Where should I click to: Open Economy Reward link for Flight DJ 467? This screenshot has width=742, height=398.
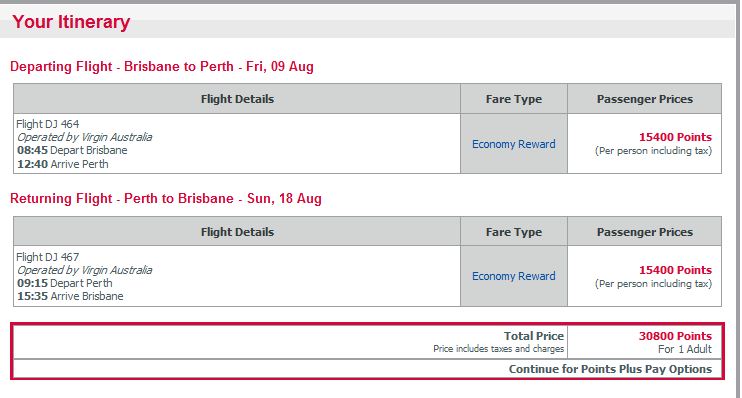pos(513,276)
